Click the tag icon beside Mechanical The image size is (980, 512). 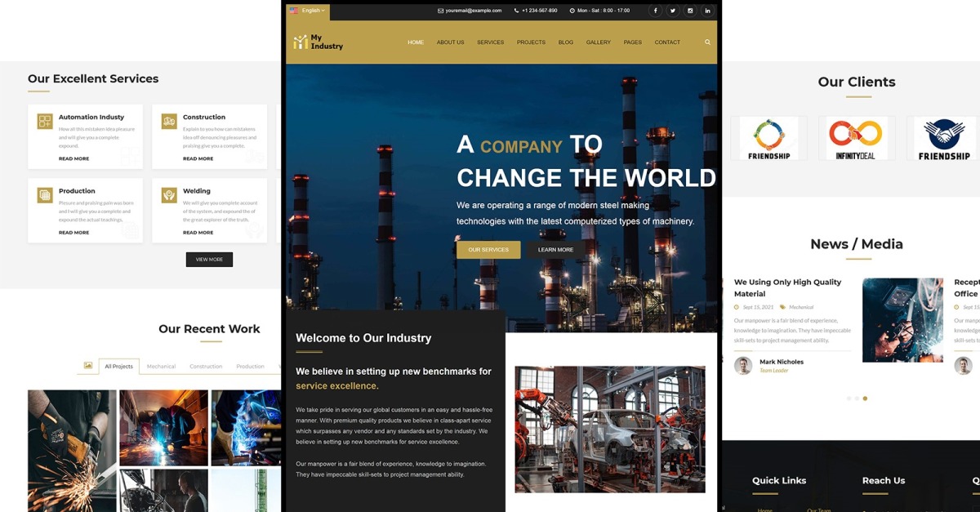(x=782, y=307)
